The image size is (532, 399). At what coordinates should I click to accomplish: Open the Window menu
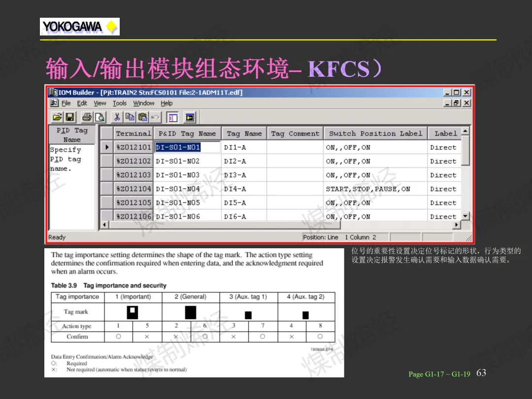point(143,103)
